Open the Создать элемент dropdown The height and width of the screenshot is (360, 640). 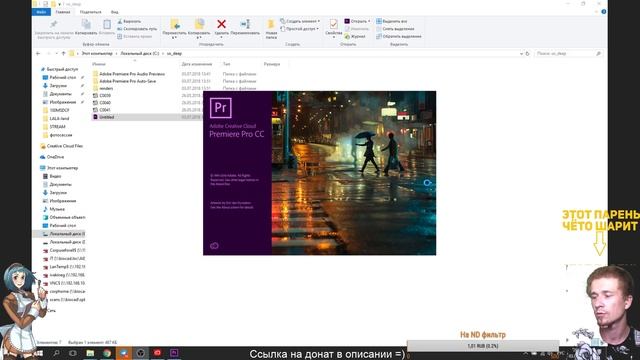click(x=300, y=21)
